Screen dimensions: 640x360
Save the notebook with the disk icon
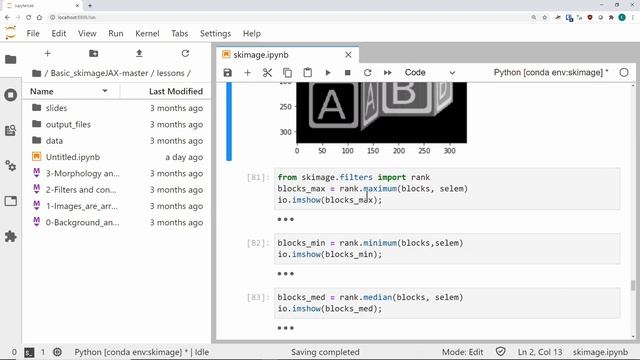[227, 73]
